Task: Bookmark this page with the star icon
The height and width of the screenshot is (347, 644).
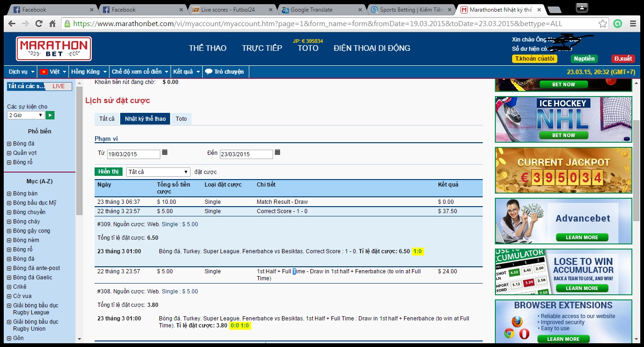Action: point(603,24)
